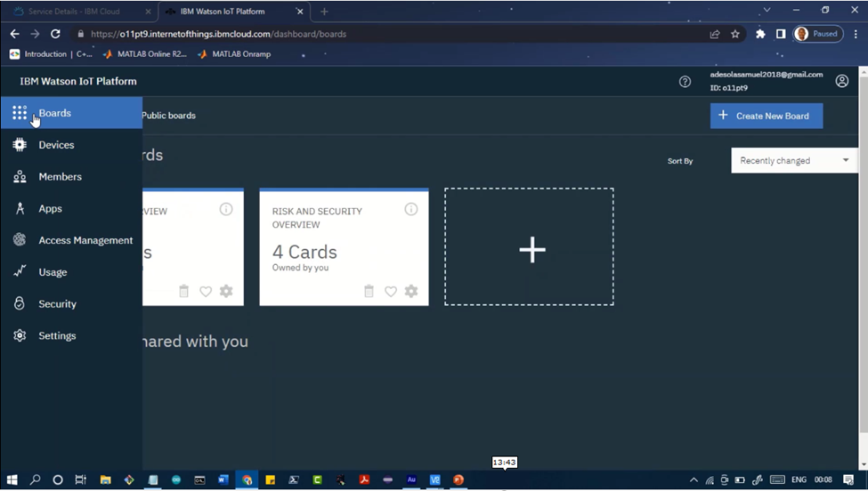Reload the current page

pos(55,34)
